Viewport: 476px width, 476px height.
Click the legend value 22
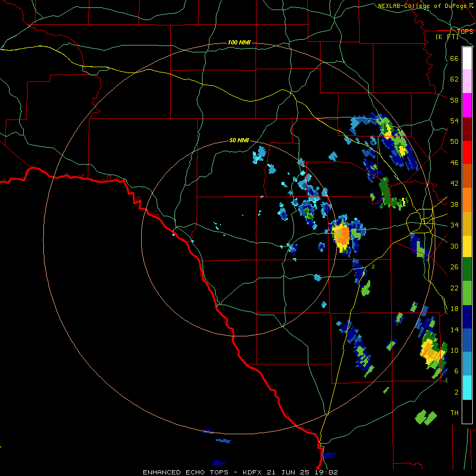coord(454,288)
